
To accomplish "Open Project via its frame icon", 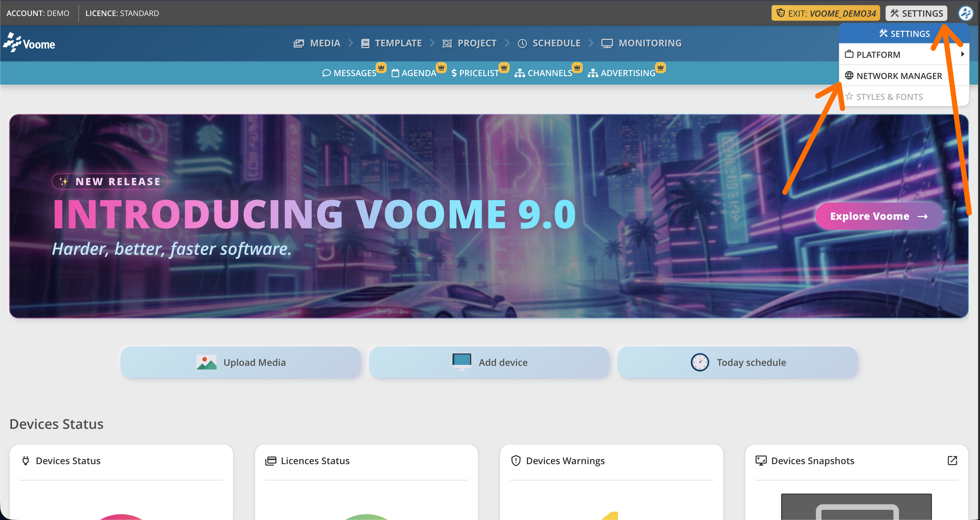I will click(x=447, y=43).
